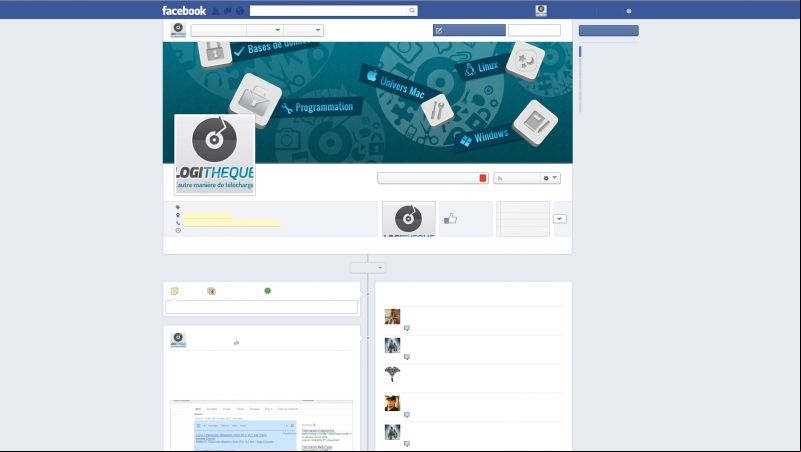Click the brown photo avatar in the right column
The height and width of the screenshot is (452, 801).
(x=392, y=317)
